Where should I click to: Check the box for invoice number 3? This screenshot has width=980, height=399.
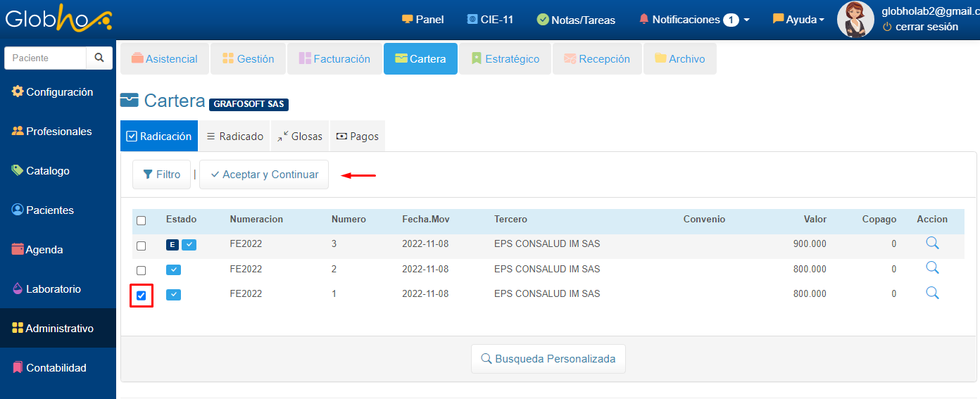[142, 246]
